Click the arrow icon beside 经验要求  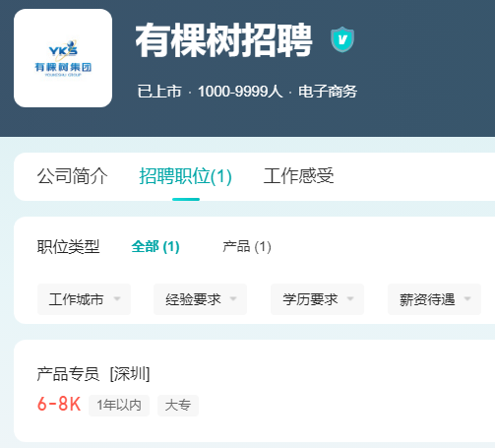(x=233, y=298)
